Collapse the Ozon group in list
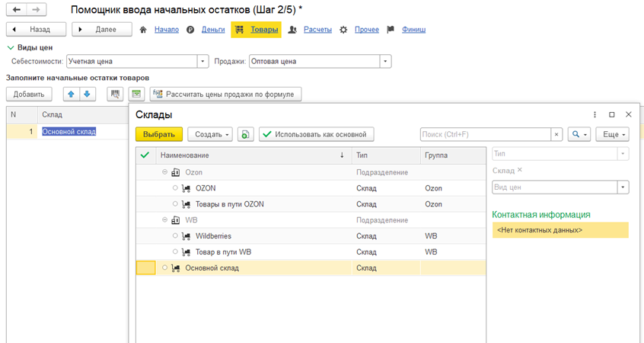This screenshot has width=644, height=343. pos(165,173)
